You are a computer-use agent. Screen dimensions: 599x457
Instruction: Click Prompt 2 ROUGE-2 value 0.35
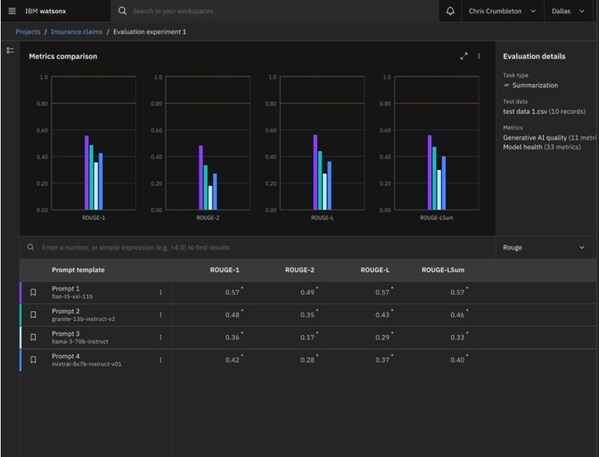click(x=307, y=315)
